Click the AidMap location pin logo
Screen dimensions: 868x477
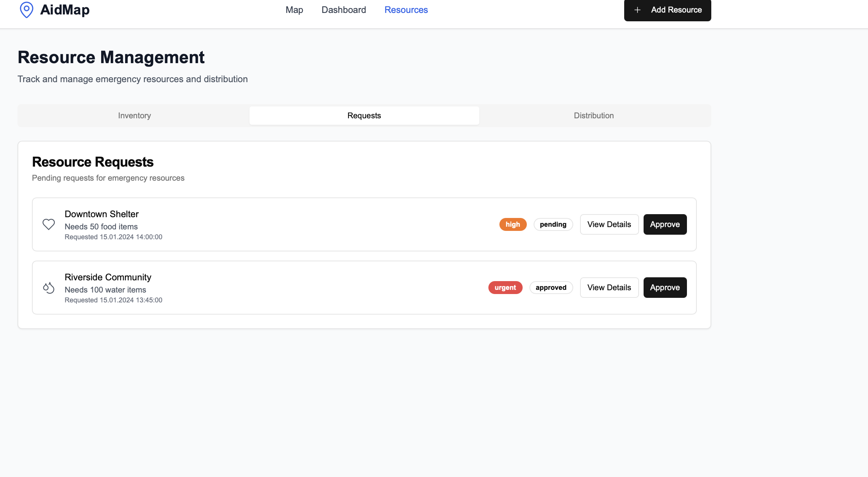click(26, 10)
